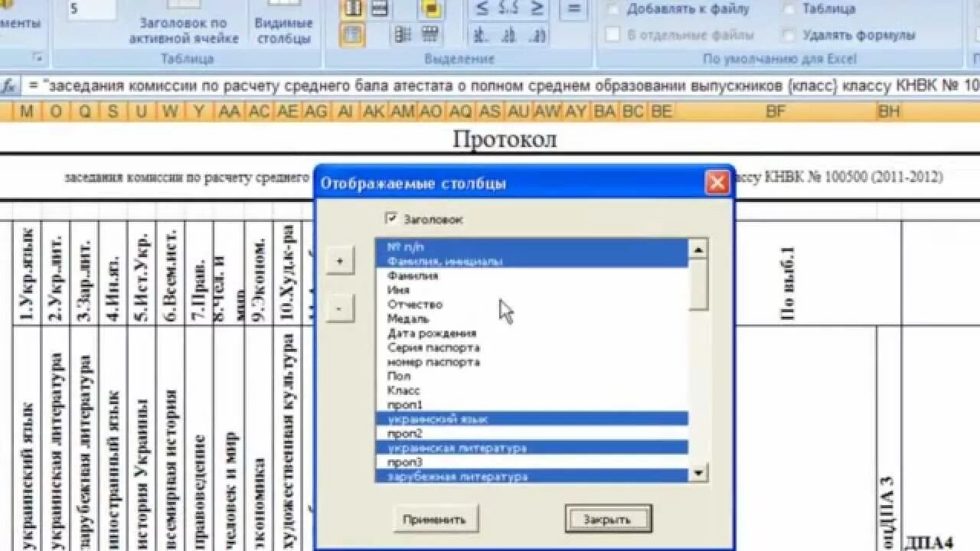
Task: Enable the Добавлять к файлу checkbox
Action: pos(612,9)
